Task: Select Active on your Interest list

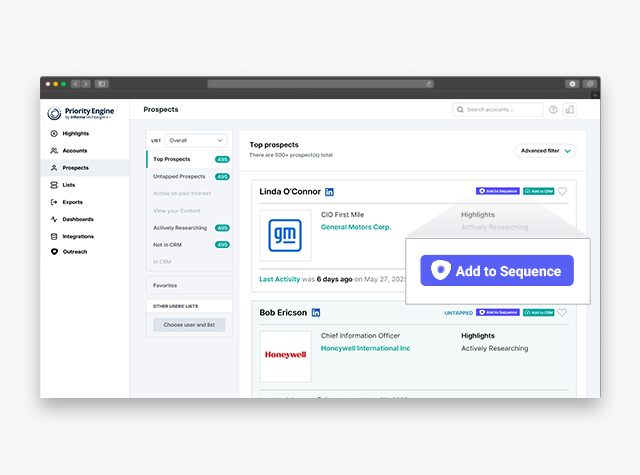Action: 182,193
